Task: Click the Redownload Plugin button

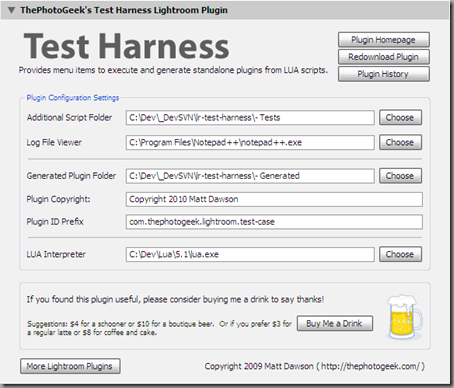Action: point(384,57)
